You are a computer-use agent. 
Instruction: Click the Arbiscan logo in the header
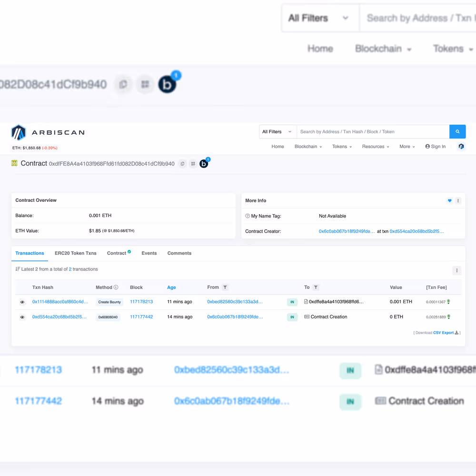(48, 132)
